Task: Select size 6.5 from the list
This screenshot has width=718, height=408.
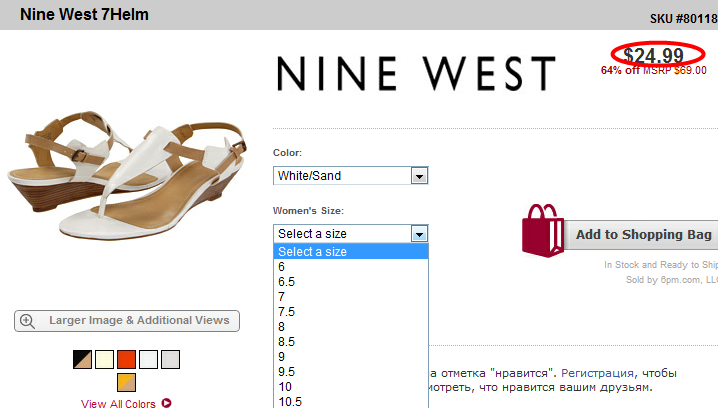Action: pos(351,282)
